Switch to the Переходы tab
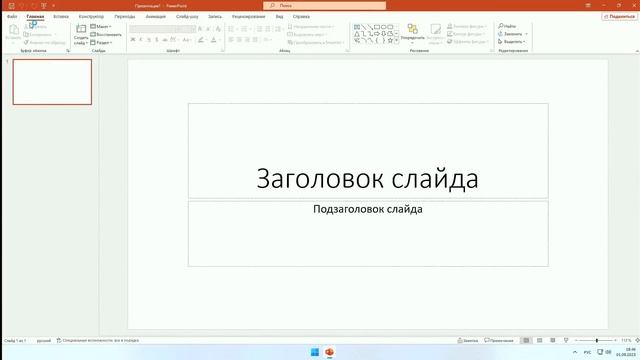The image size is (640, 360). pos(124,17)
